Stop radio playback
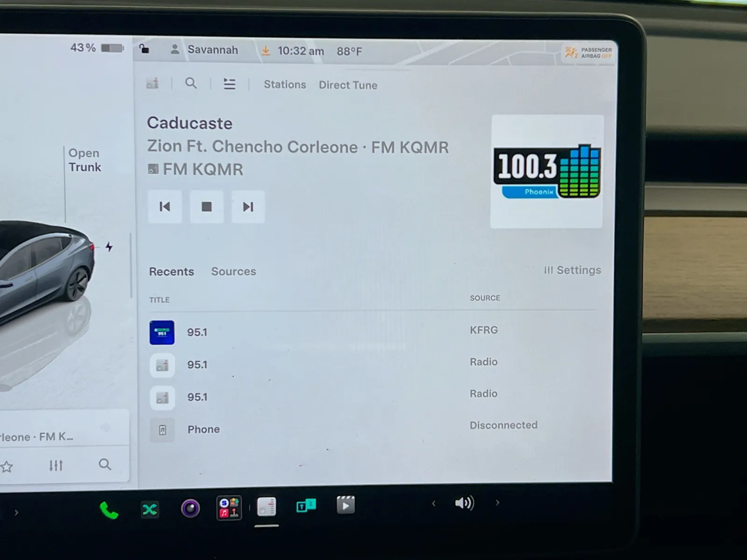This screenshot has height=560, width=747. (x=206, y=206)
